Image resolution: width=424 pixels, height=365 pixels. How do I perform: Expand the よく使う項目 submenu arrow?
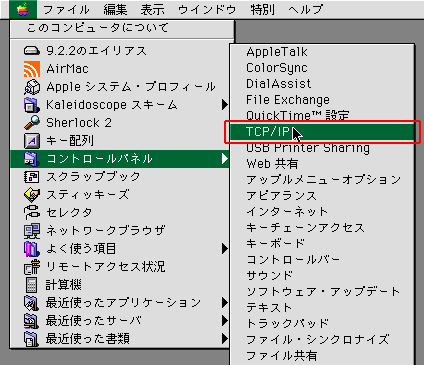pyautogui.click(x=225, y=249)
